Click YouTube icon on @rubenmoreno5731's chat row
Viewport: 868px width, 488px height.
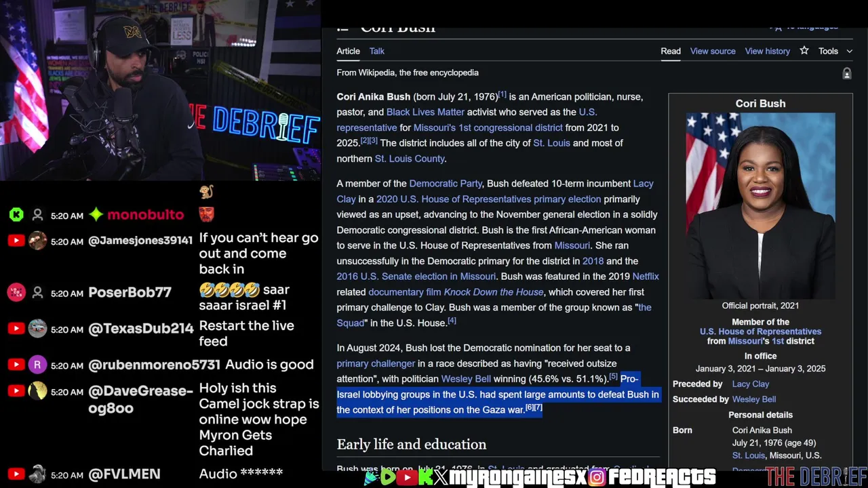point(16,365)
